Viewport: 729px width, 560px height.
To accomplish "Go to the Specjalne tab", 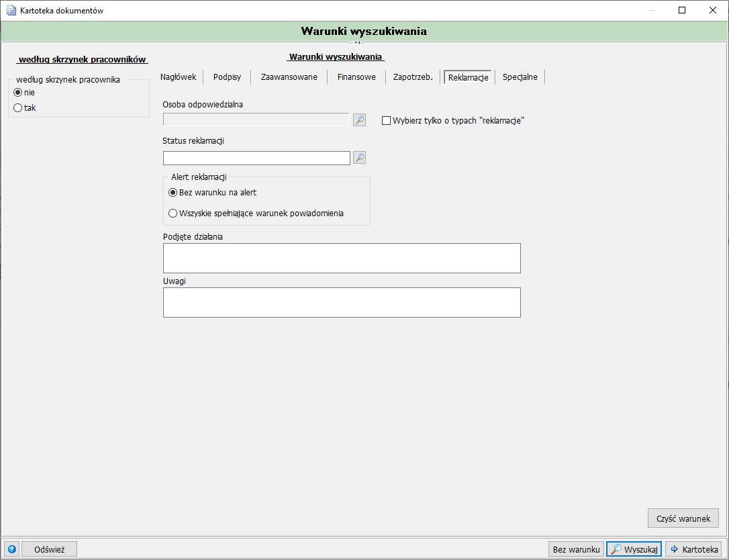I will tap(520, 77).
